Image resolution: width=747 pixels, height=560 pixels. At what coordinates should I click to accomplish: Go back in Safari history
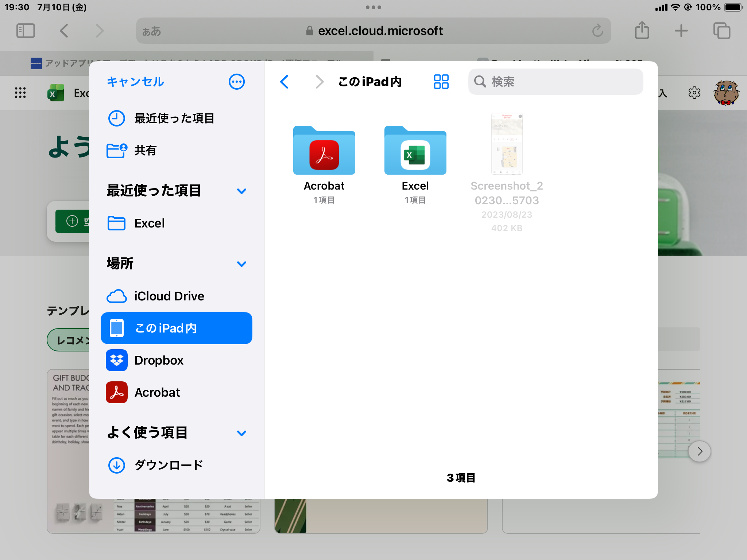pyautogui.click(x=64, y=31)
